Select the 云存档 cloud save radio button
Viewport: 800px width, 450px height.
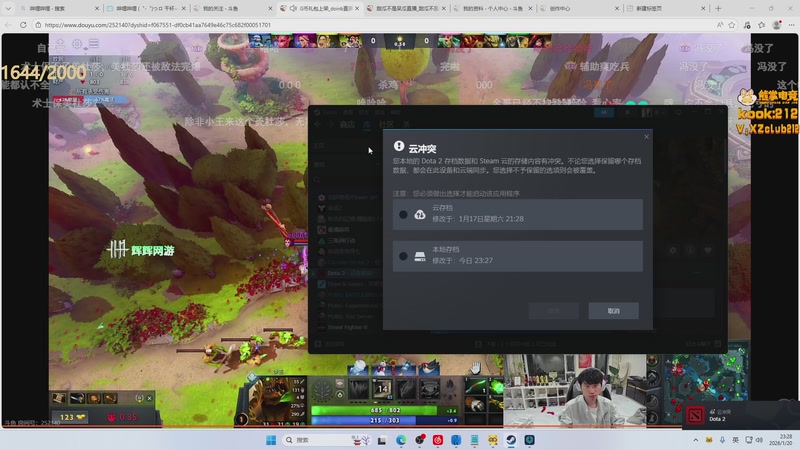[403, 215]
